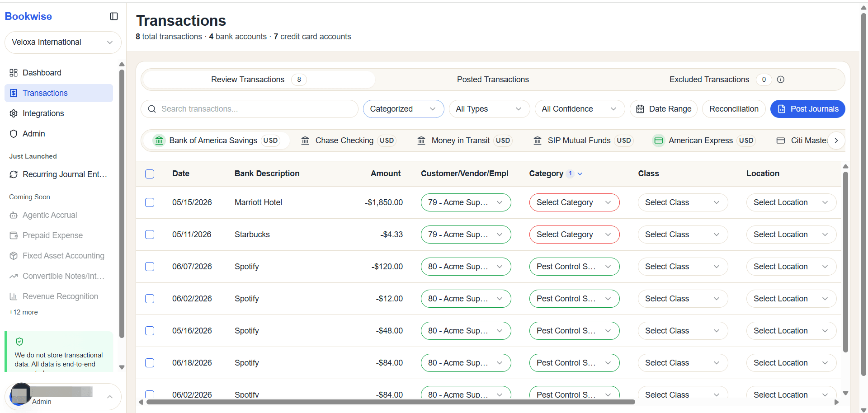Viewport: 868px width, 413px height.
Task: Click the Revenue Recognition chart icon
Action: click(x=14, y=296)
